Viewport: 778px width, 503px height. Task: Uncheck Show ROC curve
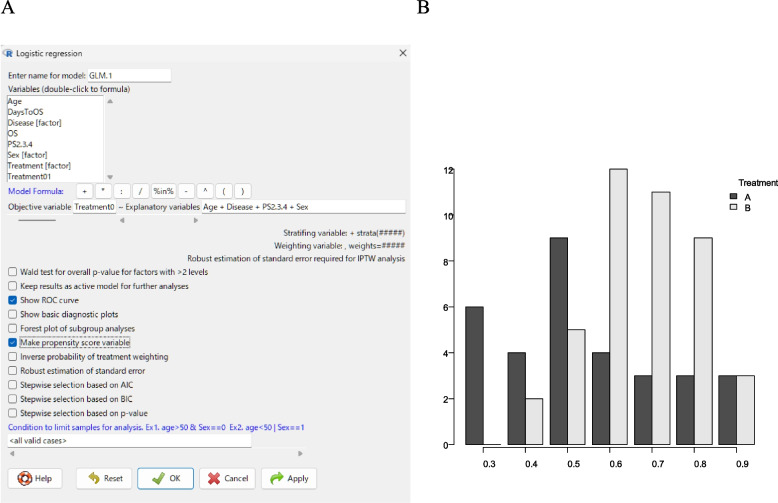[12, 300]
